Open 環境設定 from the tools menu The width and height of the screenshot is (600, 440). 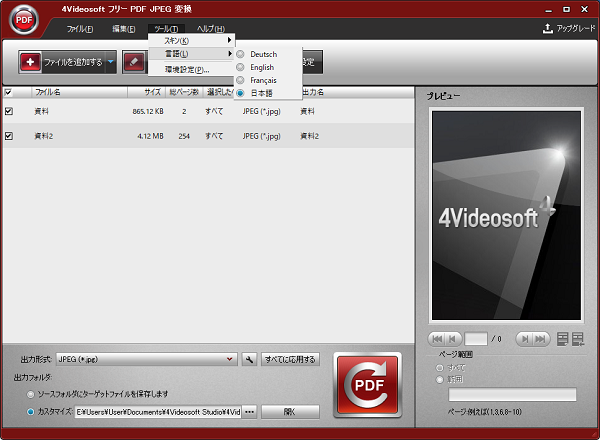point(187,70)
